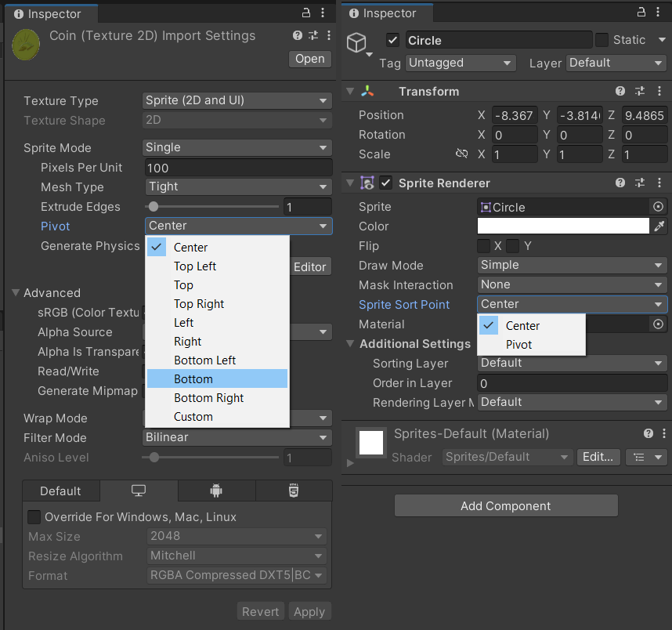The image size is (672, 630).
Task: Open the Tag dropdown
Action: [x=461, y=63]
